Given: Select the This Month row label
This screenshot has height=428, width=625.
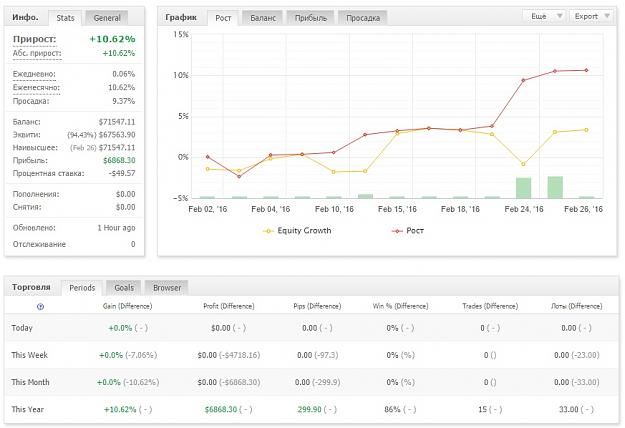Looking at the screenshot, I should (30, 382).
